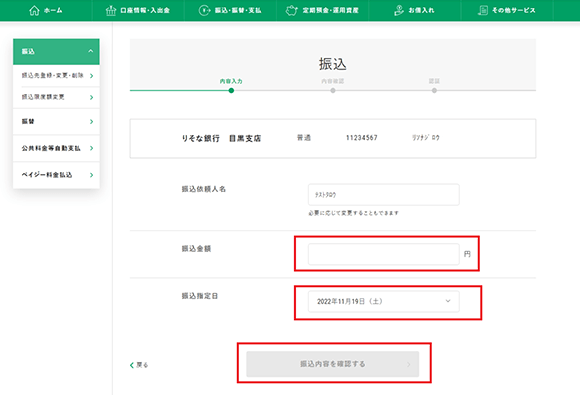
Task: Click the りそな銀行 目黒支店 payee box
Action: (333, 139)
